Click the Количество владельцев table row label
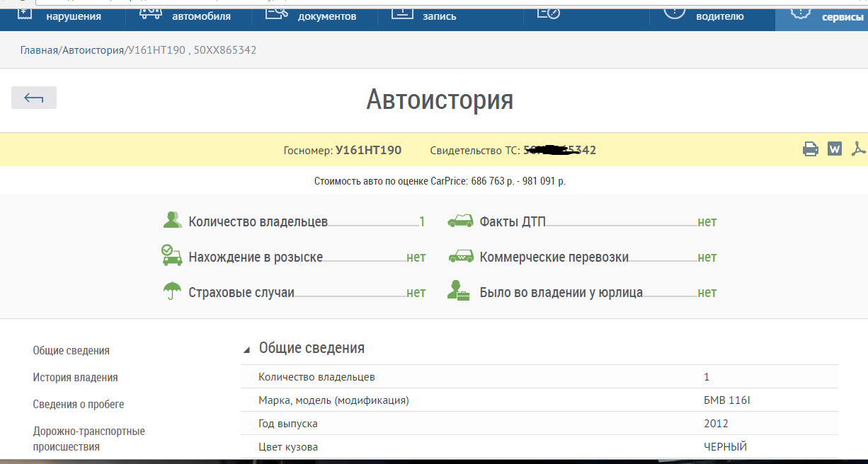 pos(316,377)
